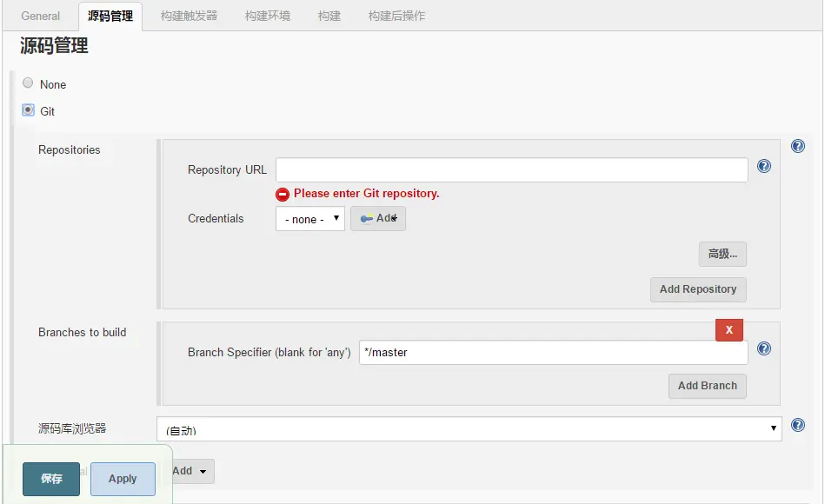Focus the Branch Specifier field containing */master
Screen dimensions: 825x504
[x=554, y=352]
